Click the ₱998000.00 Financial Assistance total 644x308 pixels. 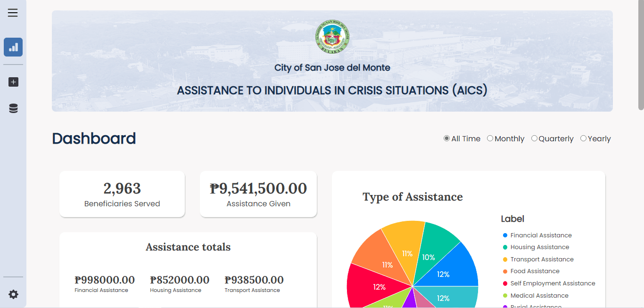(x=105, y=284)
